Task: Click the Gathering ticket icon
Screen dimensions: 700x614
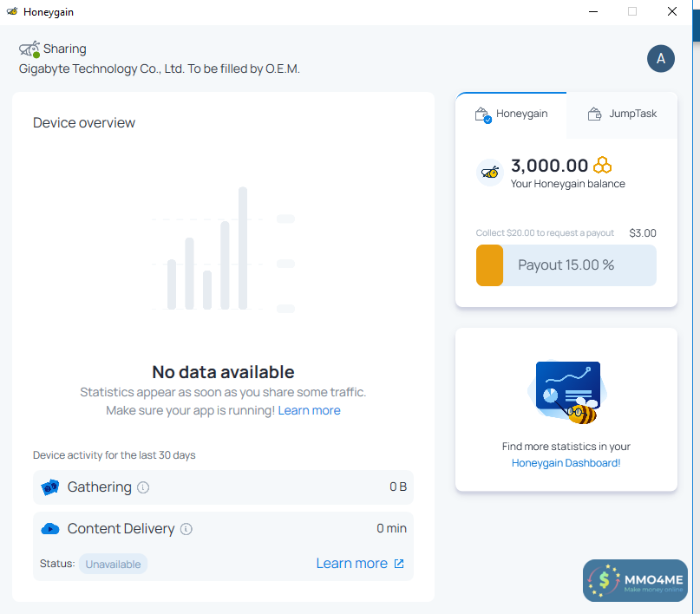Action: tap(50, 487)
